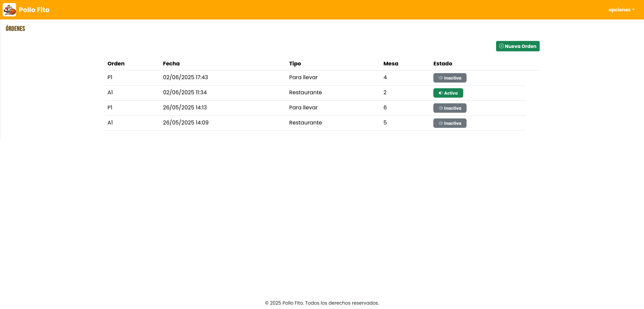Click the Orden column header
Viewport: 644px width, 309px height.
[x=116, y=64]
